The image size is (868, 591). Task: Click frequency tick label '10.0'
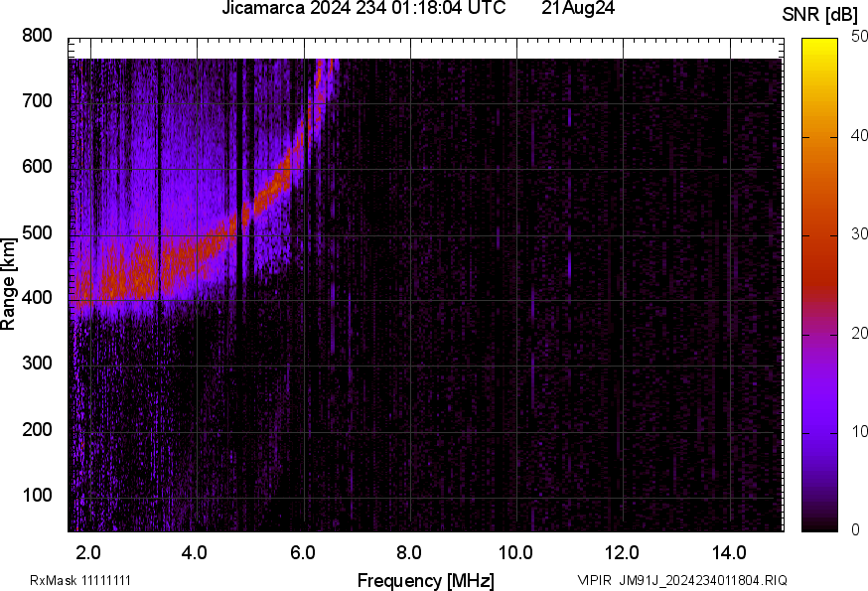point(515,552)
